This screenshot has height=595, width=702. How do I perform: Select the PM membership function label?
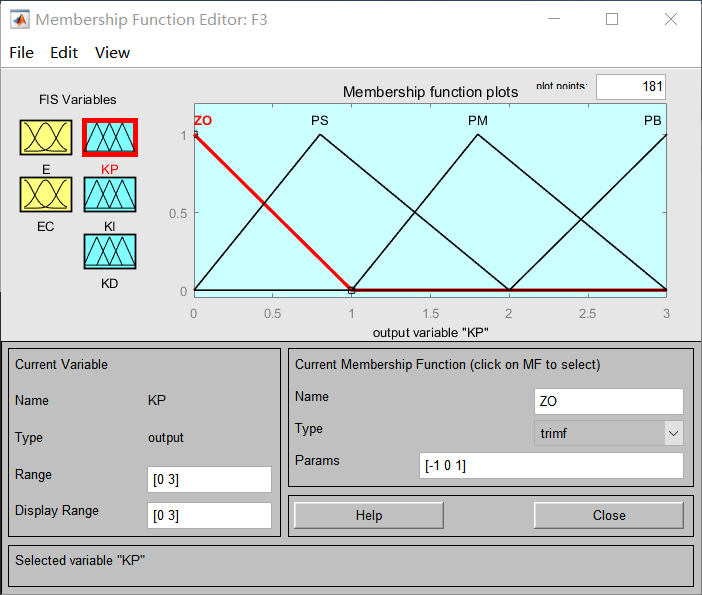pos(478,121)
